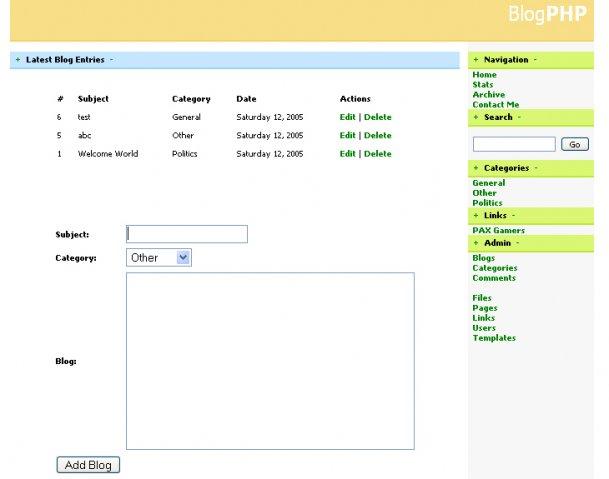Focus the sidebar search box
This screenshot has height=479, width=609.
tap(513, 144)
